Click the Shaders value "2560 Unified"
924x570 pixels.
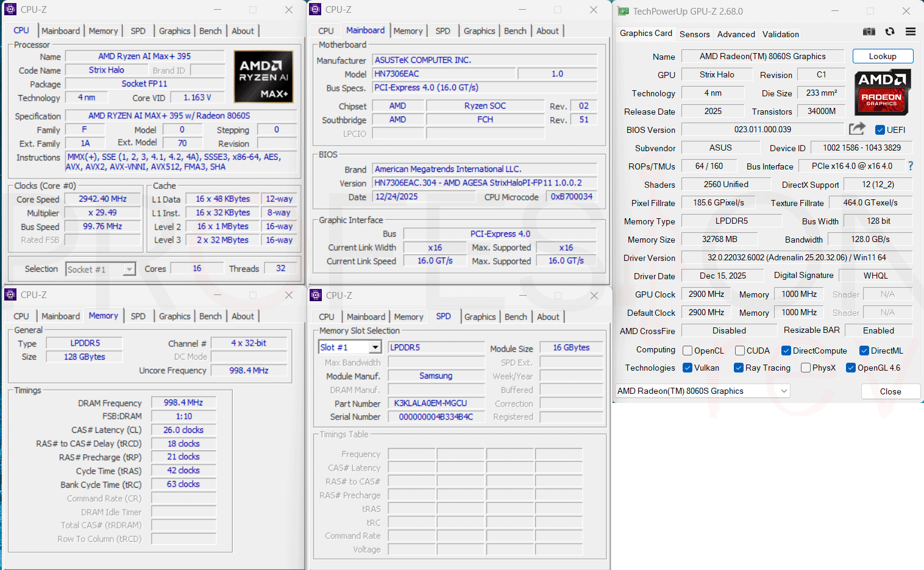(x=726, y=184)
